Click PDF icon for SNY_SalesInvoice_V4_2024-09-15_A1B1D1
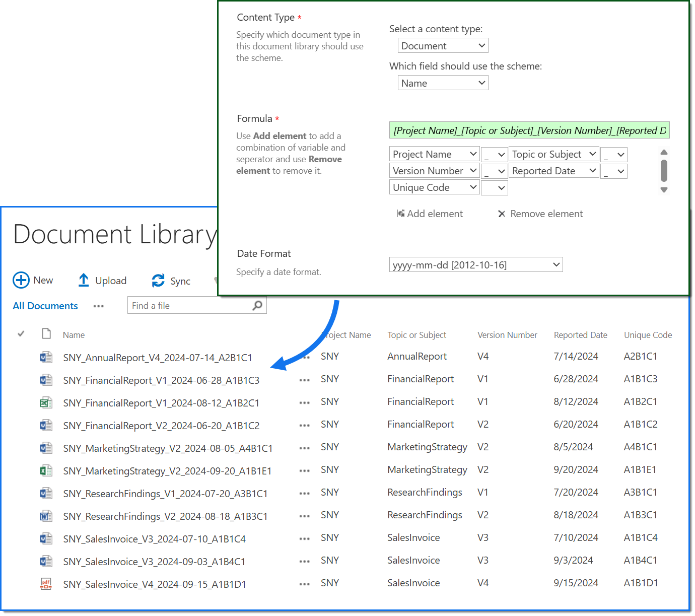The width and height of the screenshot is (695, 616). pos(46,584)
